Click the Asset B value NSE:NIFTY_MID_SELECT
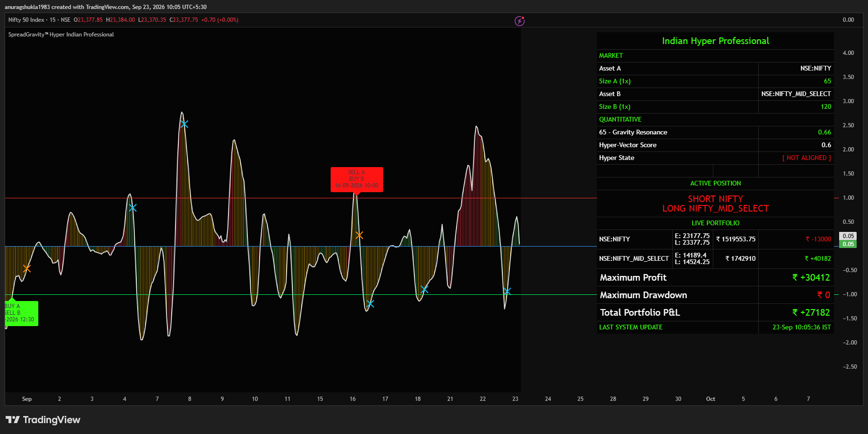Image resolution: width=868 pixels, height=434 pixels. point(796,94)
